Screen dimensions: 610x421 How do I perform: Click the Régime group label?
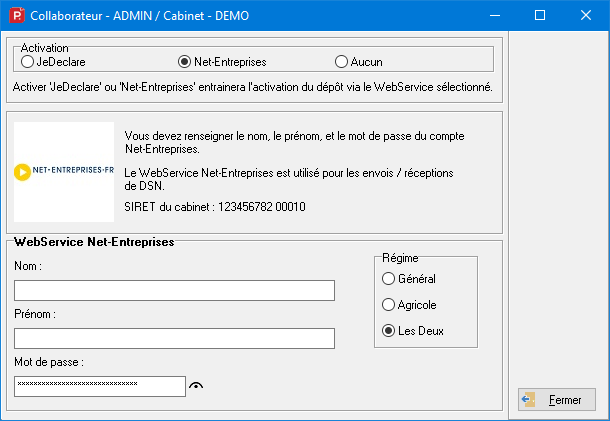tap(400, 258)
